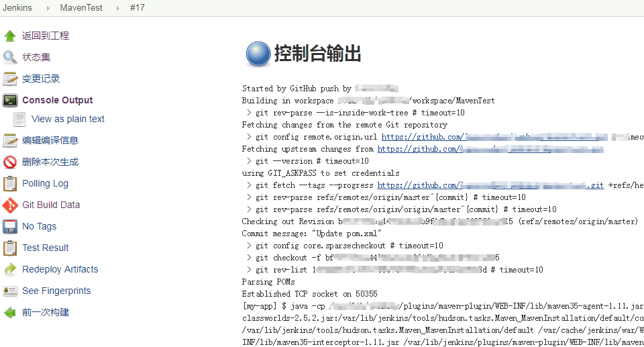The width and height of the screenshot is (644, 347).
Task: Open View as plain text
Action: pyautogui.click(x=68, y=119)
